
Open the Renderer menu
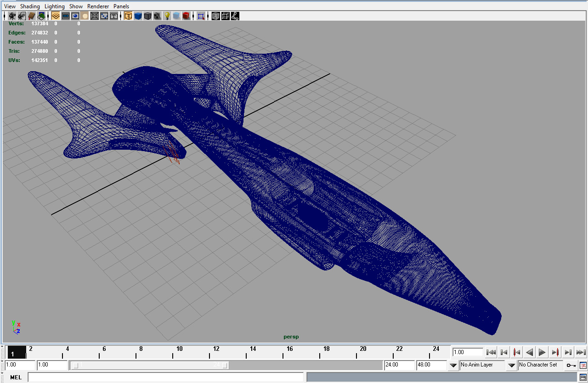98,6
